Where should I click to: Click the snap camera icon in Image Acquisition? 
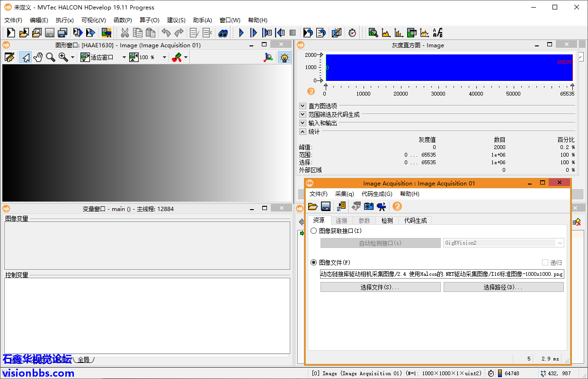[x=369, y=206]
